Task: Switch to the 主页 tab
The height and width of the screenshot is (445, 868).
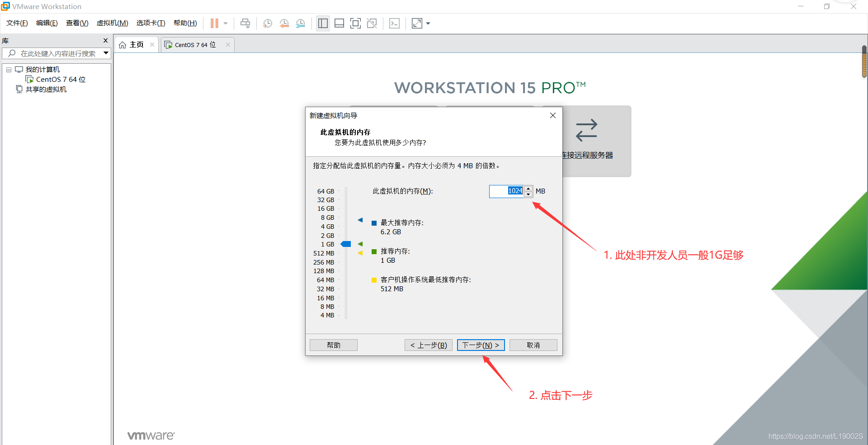Action: click(137, 45)
